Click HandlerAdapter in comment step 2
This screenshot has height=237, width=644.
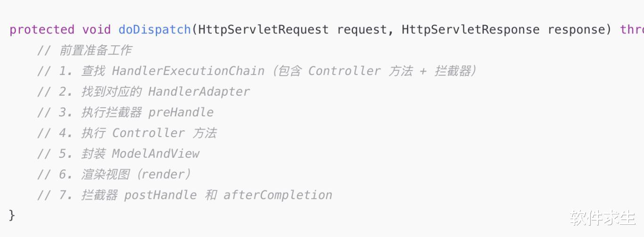(x=198, y=92)
